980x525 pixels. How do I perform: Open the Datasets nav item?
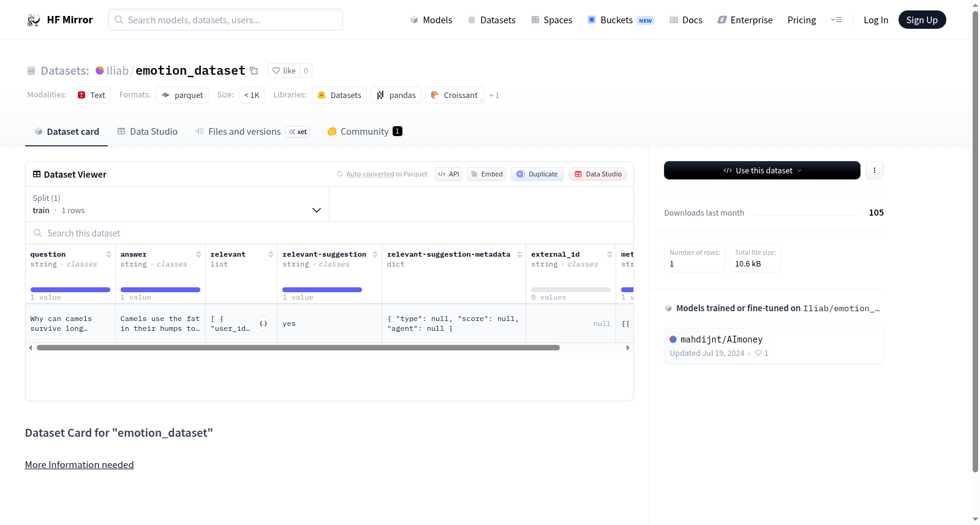[491, 20]
